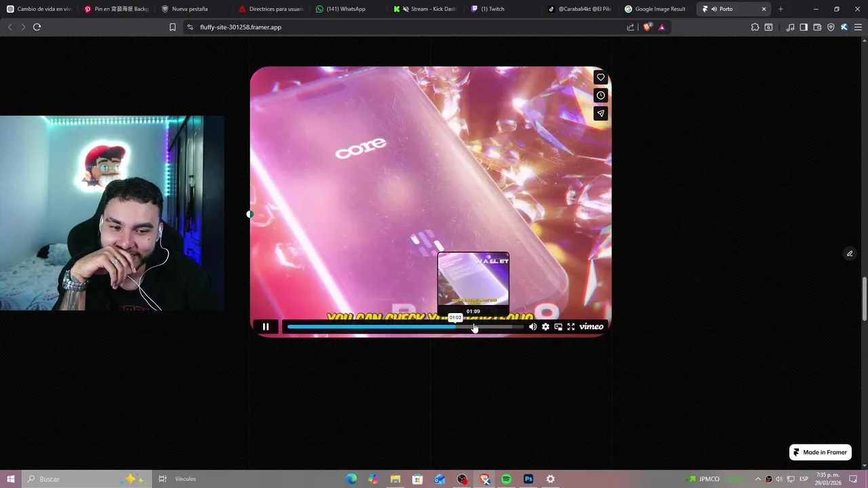Open Spotify from taskbar
Image resolution: width=868 pixels, height=488 pixels.
506,479
